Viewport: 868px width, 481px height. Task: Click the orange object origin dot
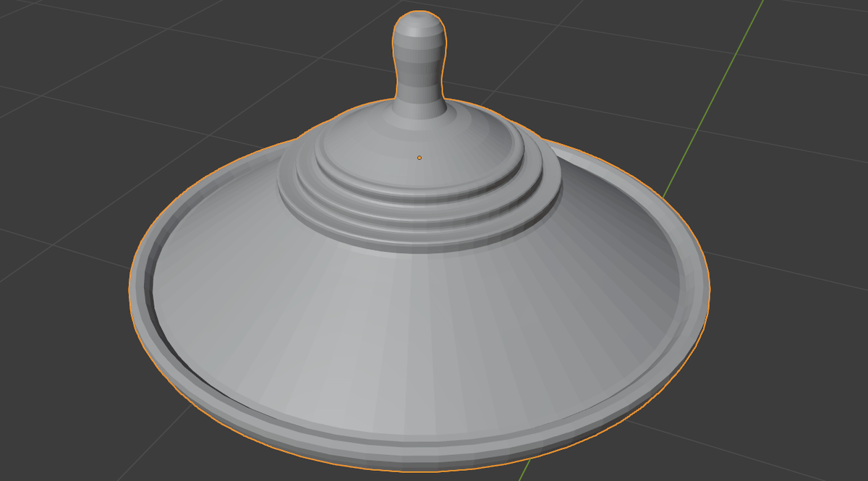click(x=420, y=157)
